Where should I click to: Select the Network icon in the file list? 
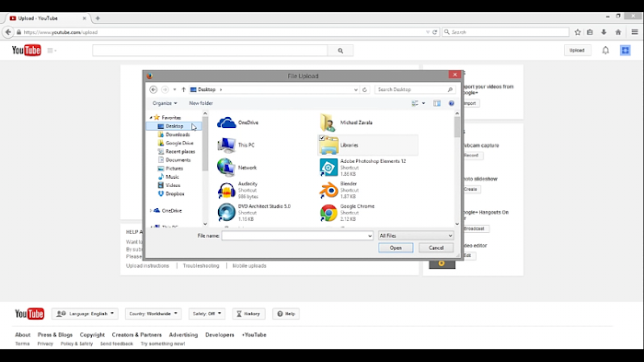226,168
